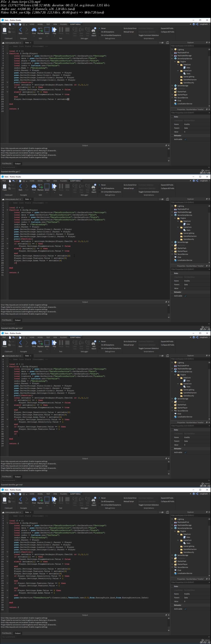Click Collapse All Folds in the 00:03:46 frame
Viewport: 211px width, 644px height.
point(168,32)
